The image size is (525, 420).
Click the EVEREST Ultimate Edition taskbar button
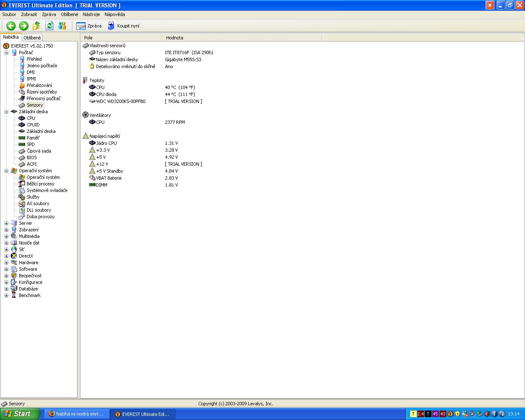point(143,414)
